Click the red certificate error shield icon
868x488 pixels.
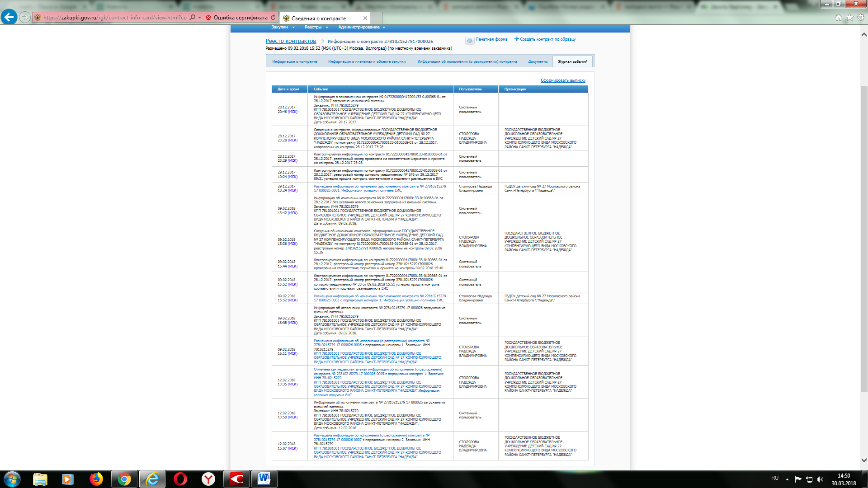click(x=208, y=18)
